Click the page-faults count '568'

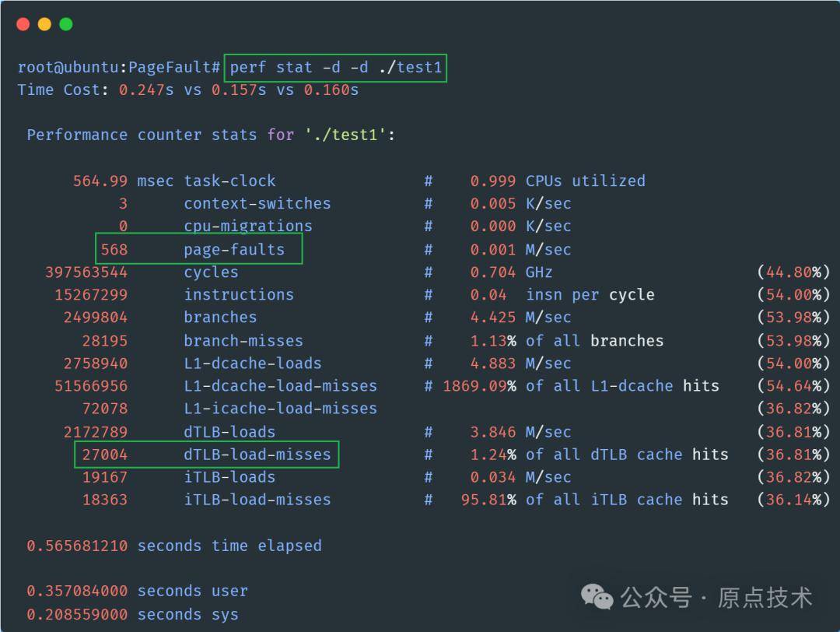coord(114,249)
